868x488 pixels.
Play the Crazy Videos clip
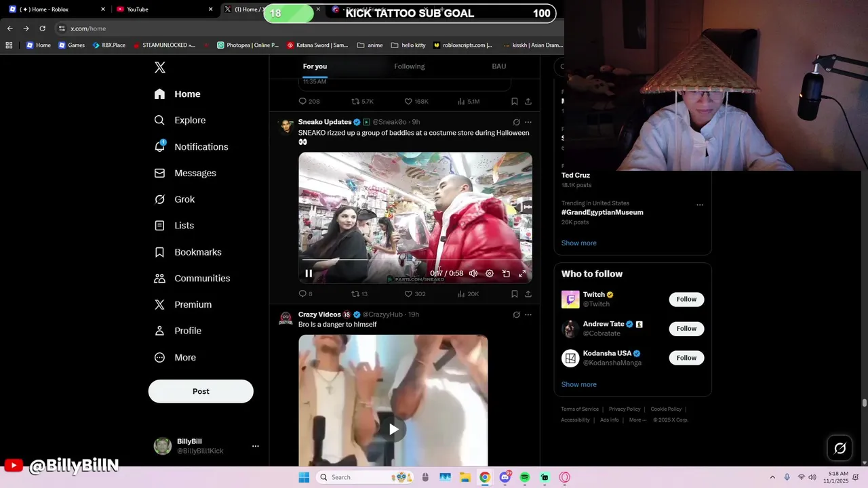pos(393,429)
